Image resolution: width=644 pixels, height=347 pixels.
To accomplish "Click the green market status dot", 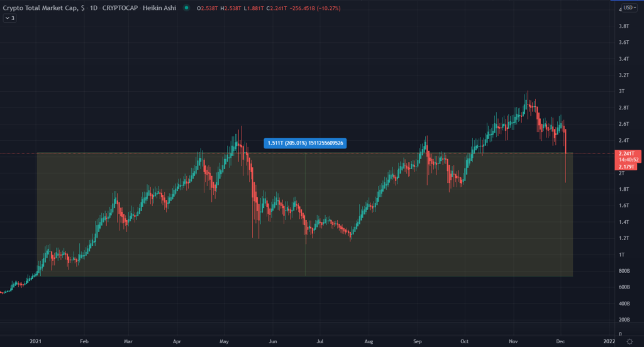I will coord(186,8).
